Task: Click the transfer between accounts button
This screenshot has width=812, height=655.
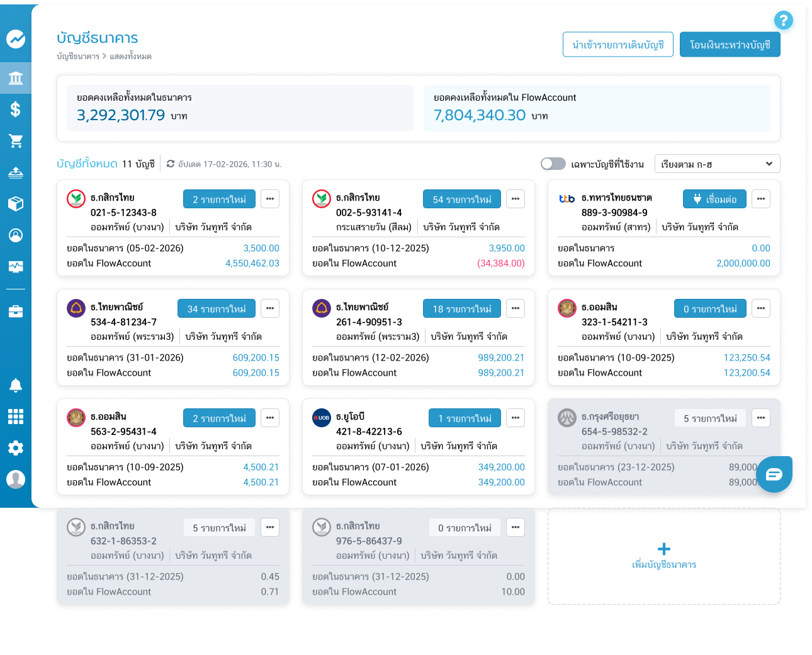Action: (x=730, y=45)
